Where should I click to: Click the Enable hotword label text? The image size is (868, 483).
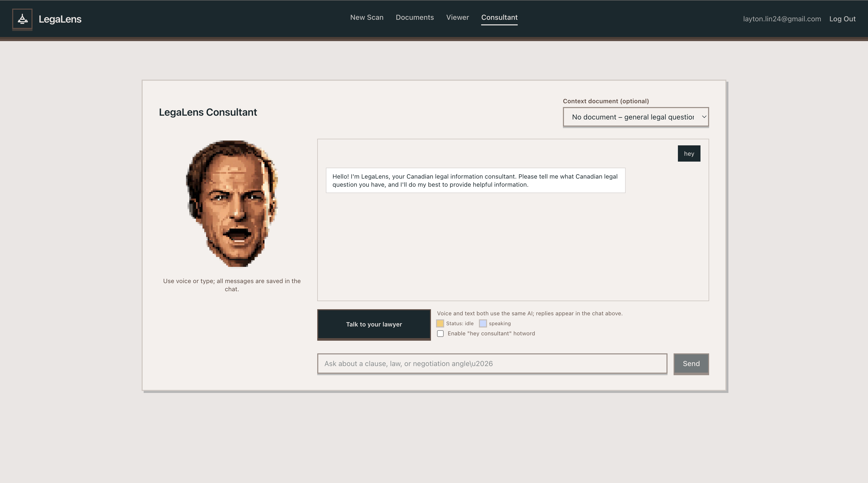[491, 333]
